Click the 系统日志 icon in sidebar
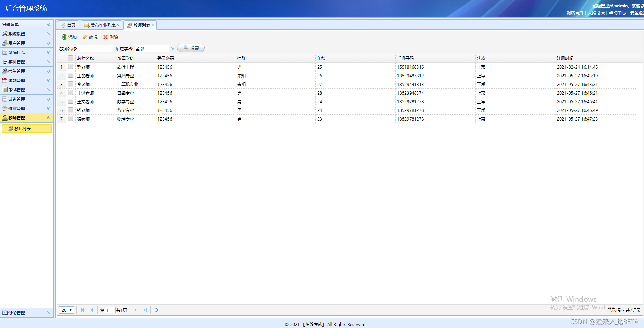 [5, 52]
